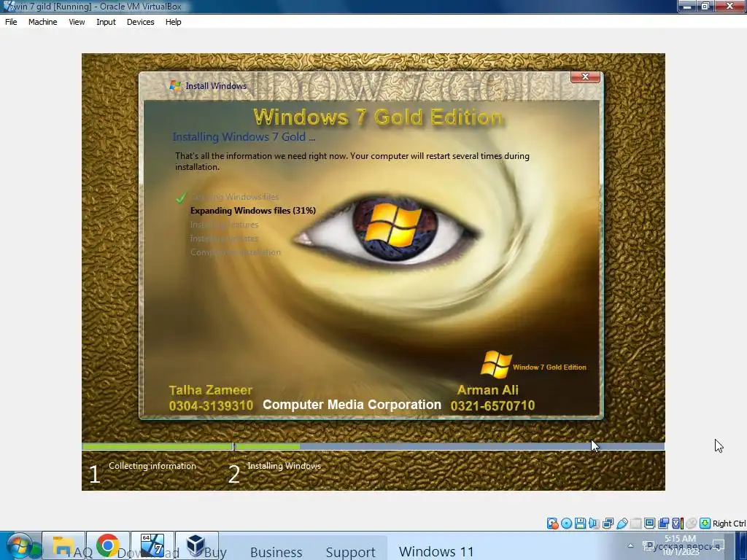Open the Help menu
Viewport: 747px width, 560px height.
[174, 22]
